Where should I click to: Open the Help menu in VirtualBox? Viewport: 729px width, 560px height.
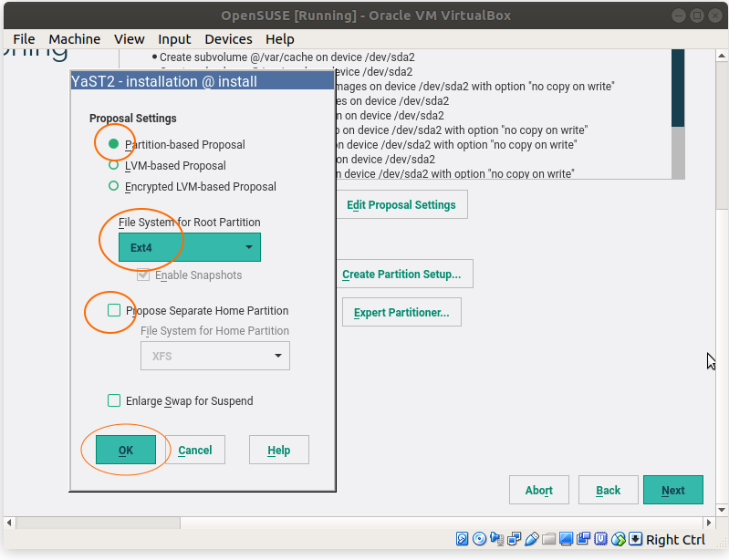click(x=280, y=39)
